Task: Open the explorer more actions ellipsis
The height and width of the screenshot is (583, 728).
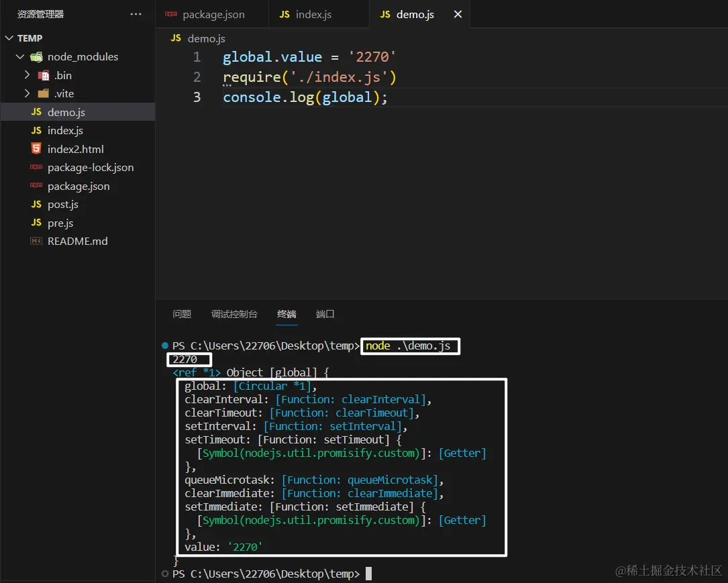Action: click(136, 14)
